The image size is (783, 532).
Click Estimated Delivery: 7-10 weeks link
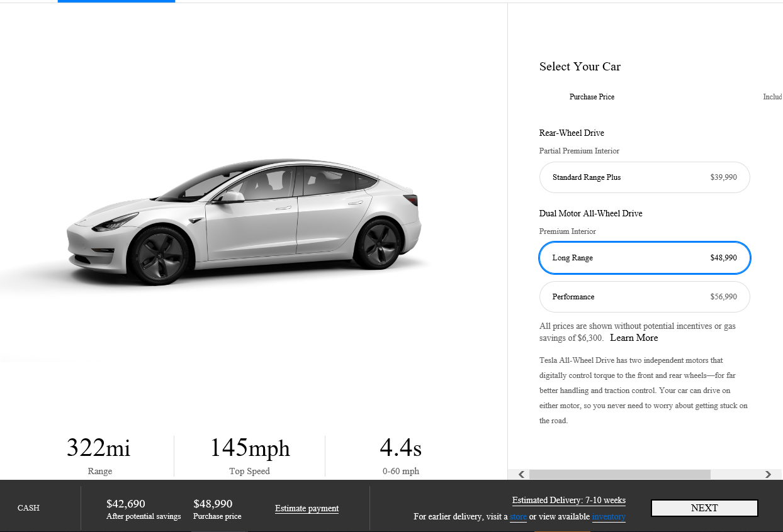point(569,501)
